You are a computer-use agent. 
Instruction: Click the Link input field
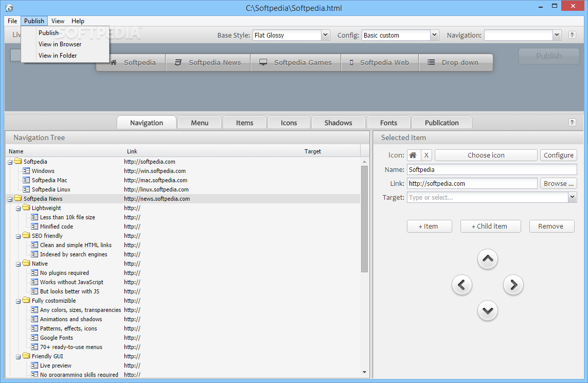(x=472, y=183)
